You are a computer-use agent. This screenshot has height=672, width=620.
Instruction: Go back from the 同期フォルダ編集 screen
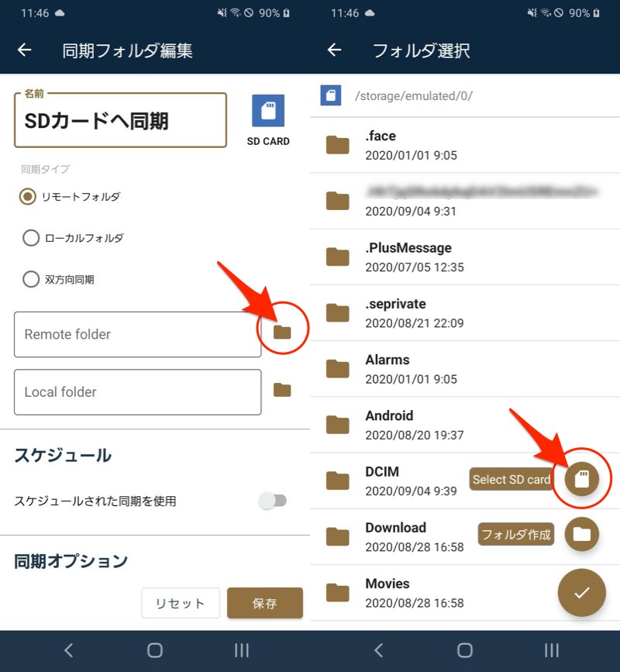(25, 50)
